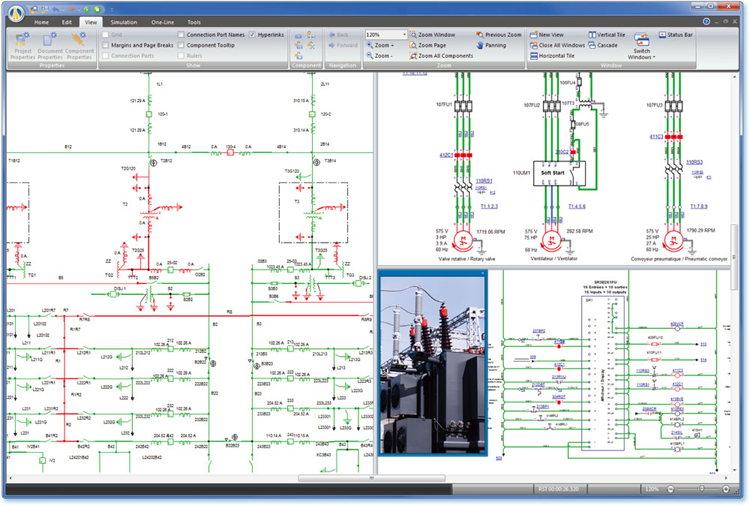Image resolution: width=750 pixels, height=506 pixels.
Task: Follow the T1.1.2.3 hyperlink
Action: (x=489, y=207)
